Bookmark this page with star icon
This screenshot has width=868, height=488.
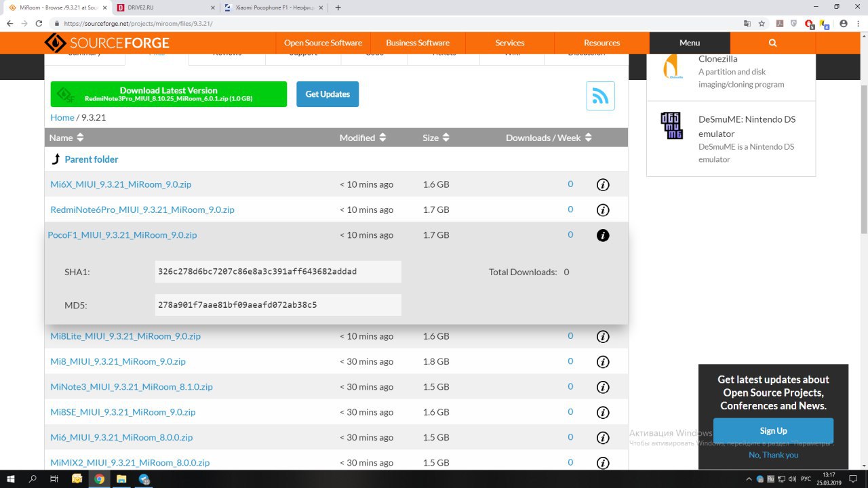762,23
